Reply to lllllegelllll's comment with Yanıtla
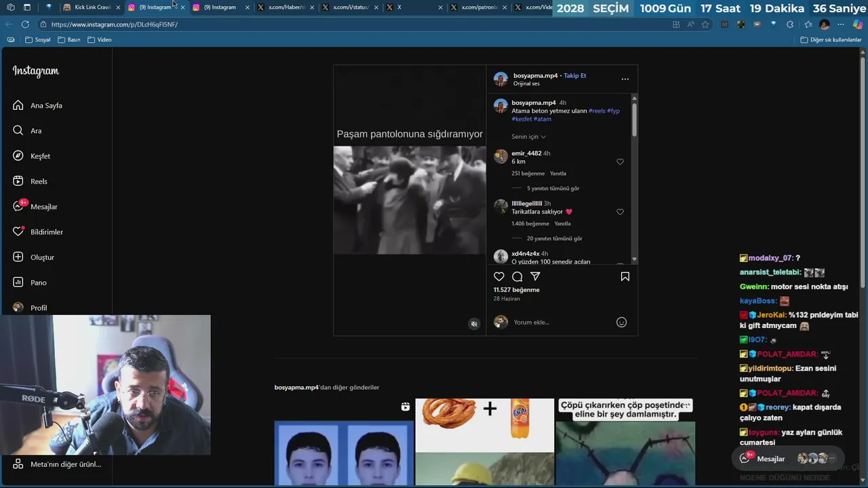Screen dimensions: 868x488 pyautogui.click(x=562, y=224)
